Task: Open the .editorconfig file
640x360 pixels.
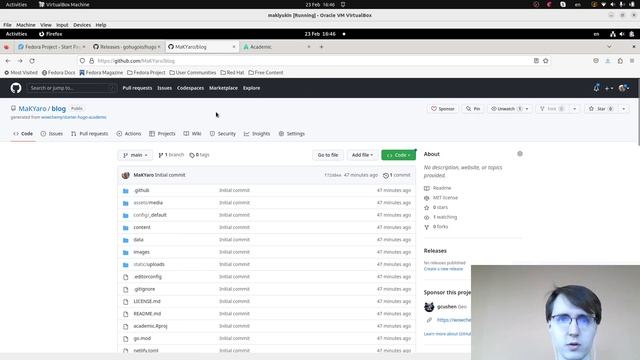Action: click(x=147, y=277)
